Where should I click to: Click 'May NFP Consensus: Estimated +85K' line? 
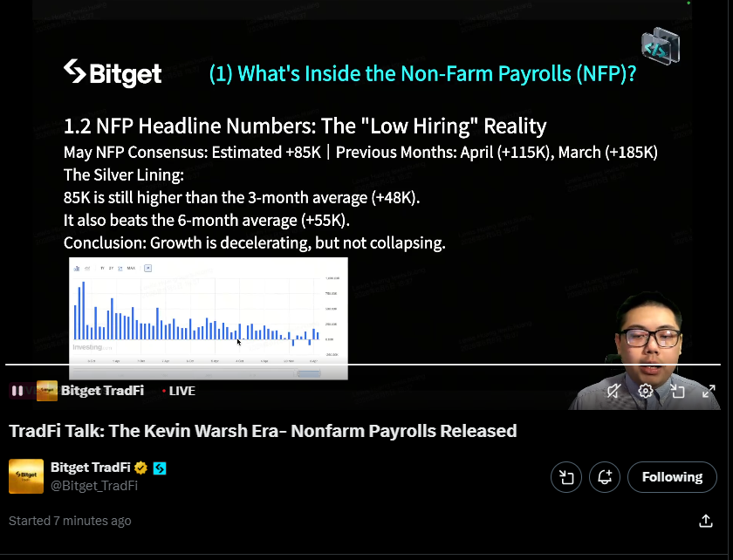360,153
